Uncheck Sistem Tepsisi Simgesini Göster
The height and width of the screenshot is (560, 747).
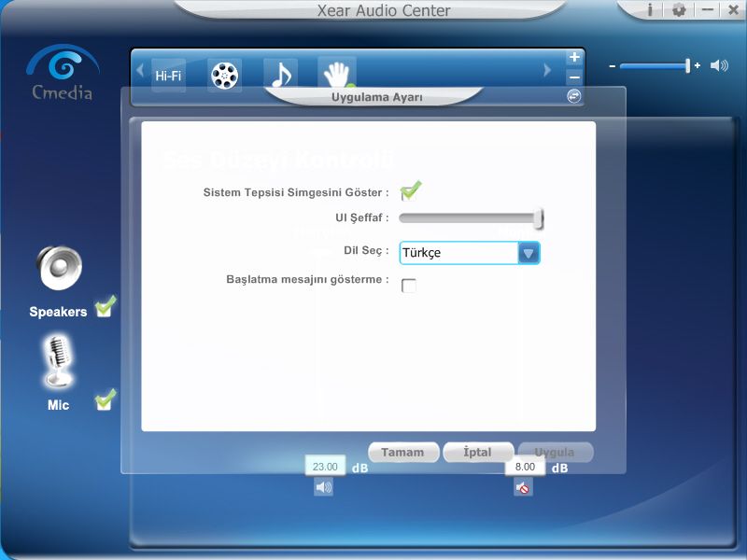[x=410, y=191]
